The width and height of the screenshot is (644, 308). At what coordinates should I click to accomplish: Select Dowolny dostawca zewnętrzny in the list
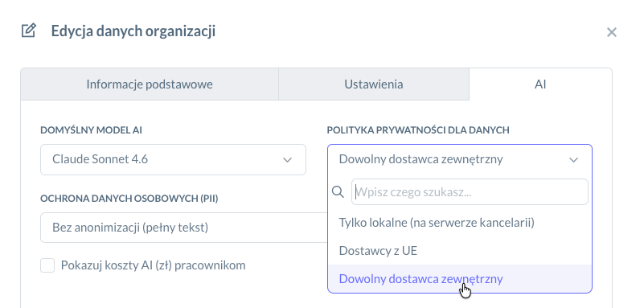[460, 278]
